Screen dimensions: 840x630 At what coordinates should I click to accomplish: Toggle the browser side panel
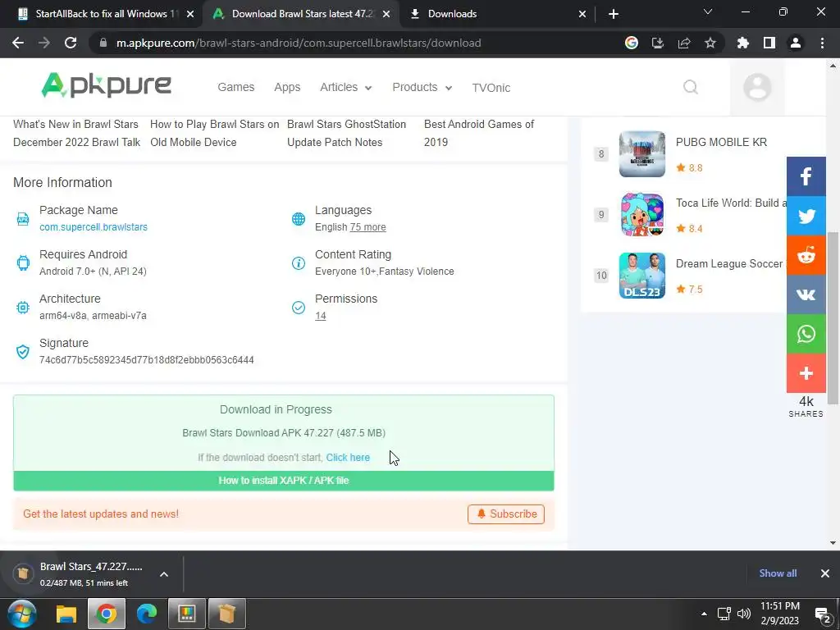pos(769,43)
